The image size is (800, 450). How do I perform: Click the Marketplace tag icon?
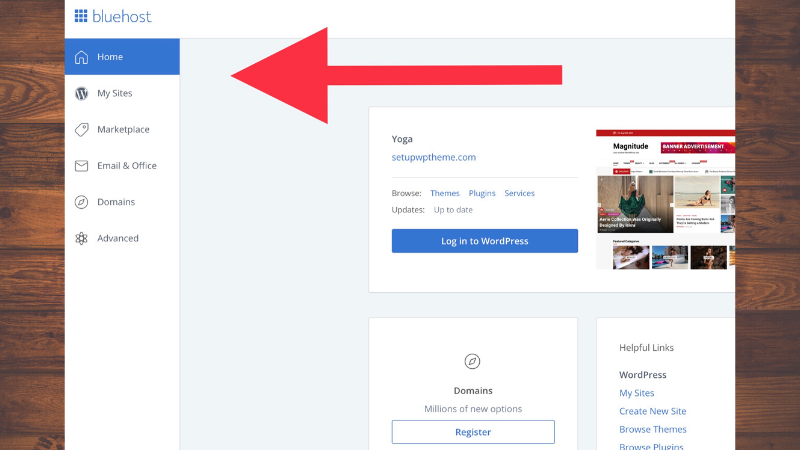coord(81,130)
